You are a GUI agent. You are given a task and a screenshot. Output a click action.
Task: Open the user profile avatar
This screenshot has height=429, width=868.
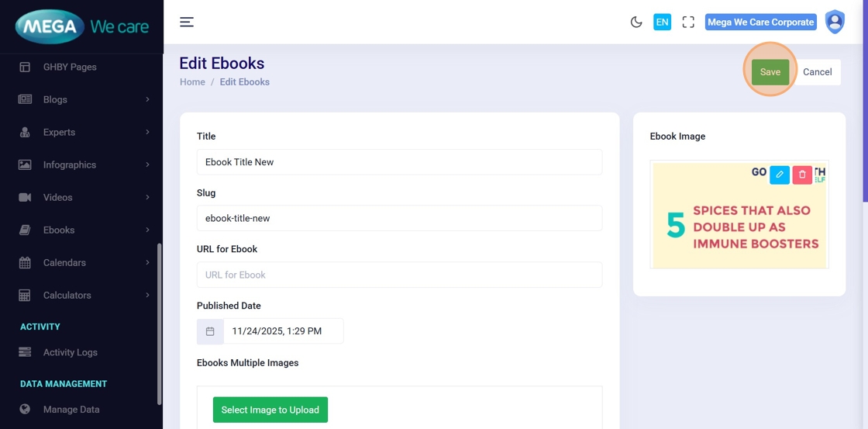coord(835,22)
